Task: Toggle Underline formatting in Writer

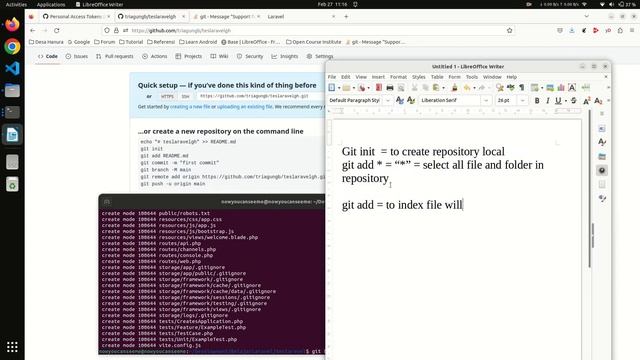Action: pos(558,100)
